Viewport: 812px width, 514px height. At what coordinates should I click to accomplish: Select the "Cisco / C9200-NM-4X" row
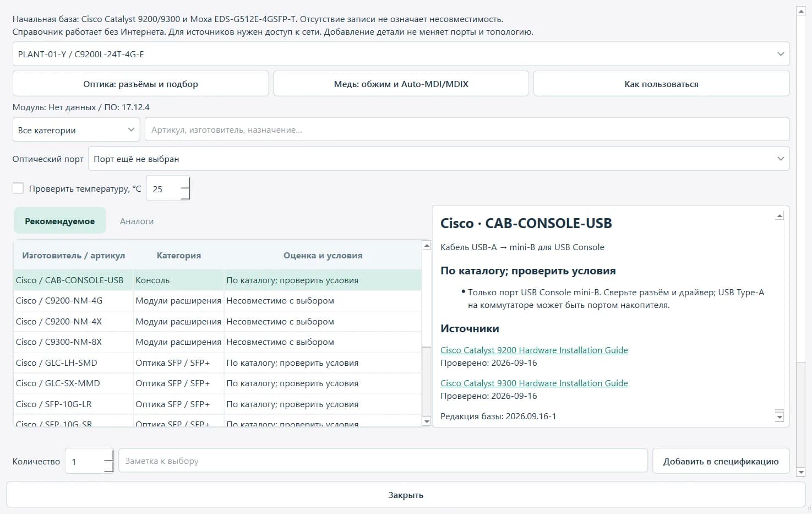pyautogui.click(x=217, y=321)
